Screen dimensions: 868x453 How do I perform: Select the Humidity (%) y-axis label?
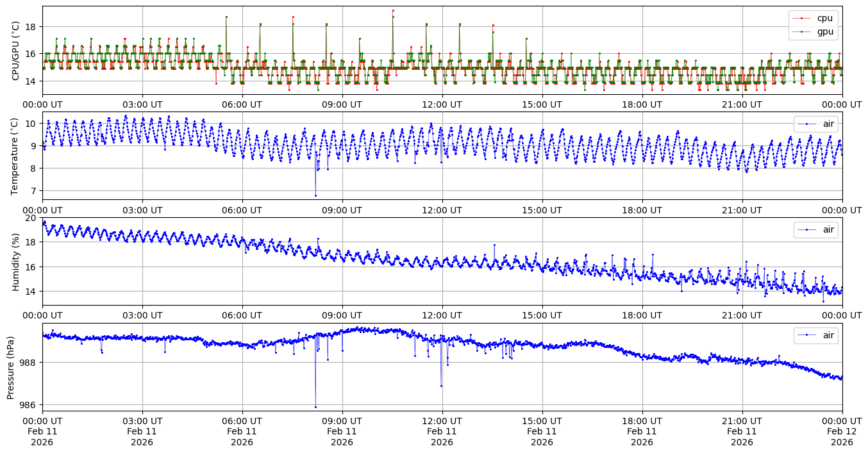[16, 261]
